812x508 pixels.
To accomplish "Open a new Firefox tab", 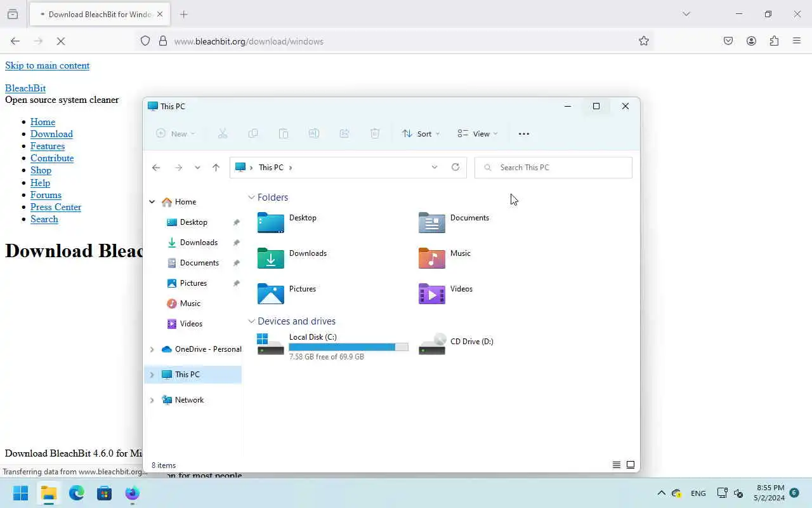I will point(184,14).
